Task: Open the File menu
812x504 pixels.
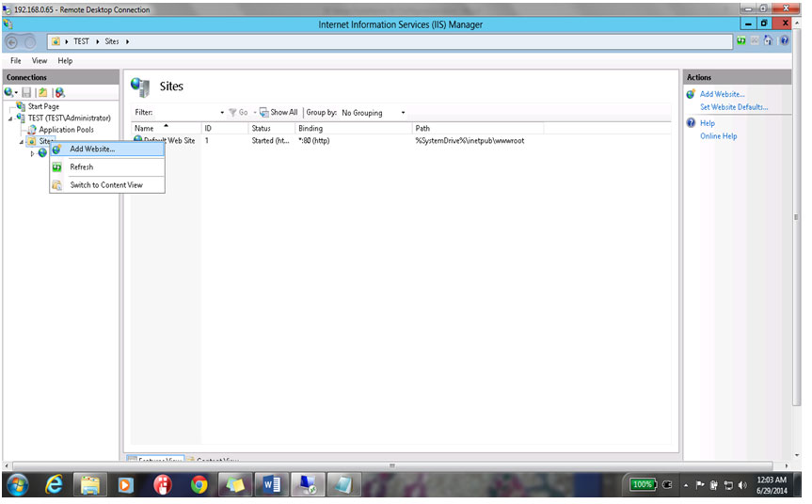Action: 16,60
